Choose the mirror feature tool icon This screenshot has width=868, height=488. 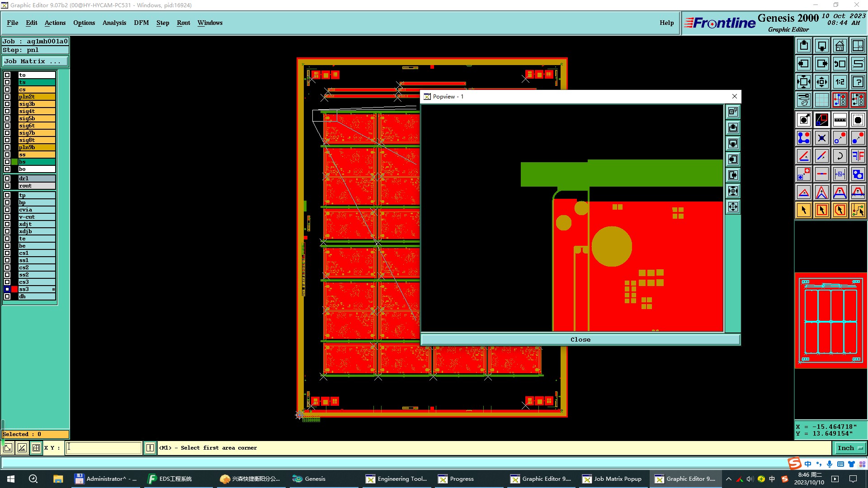pos(858,156)
